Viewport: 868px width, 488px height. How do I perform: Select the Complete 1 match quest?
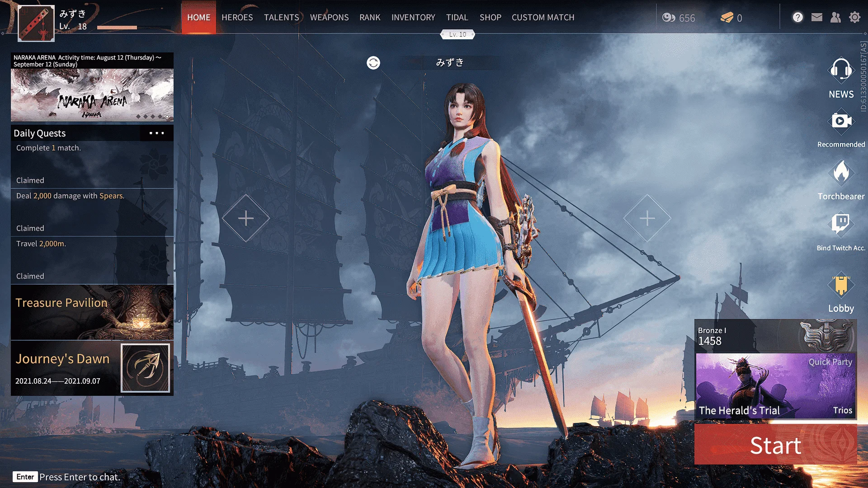tap(92, 164)
